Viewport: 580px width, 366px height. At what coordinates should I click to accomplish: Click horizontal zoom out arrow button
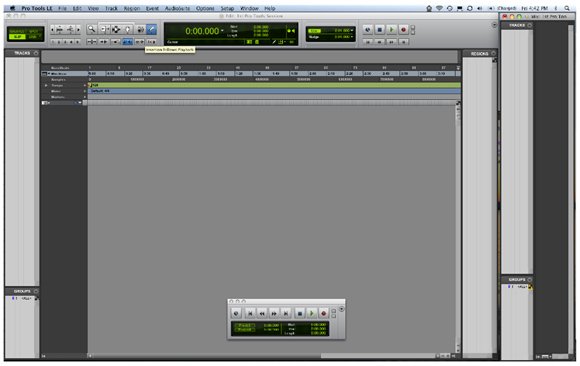pyautogui.click(x=52, y=29)
